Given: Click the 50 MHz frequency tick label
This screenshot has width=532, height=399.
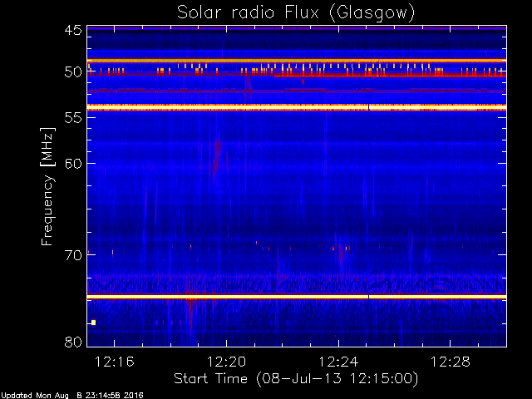Looking at the screenshot, I should pyautogui.click(x=72, y=72).
